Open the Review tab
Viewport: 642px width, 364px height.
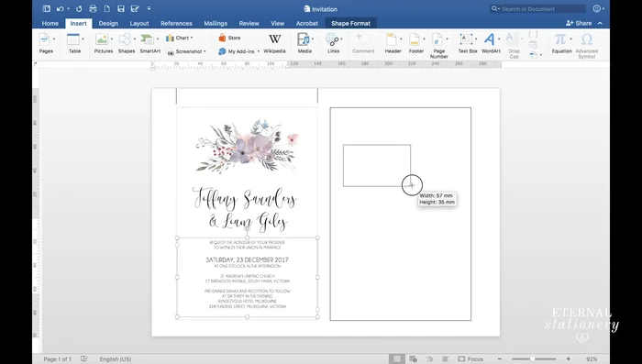tap(249, 23)
